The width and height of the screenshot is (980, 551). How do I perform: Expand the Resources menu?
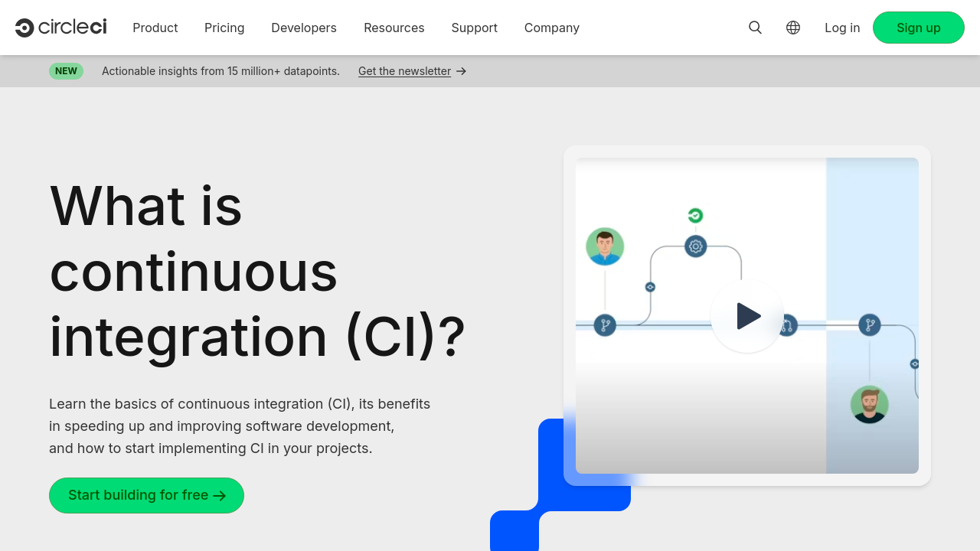tap(394, 28)
